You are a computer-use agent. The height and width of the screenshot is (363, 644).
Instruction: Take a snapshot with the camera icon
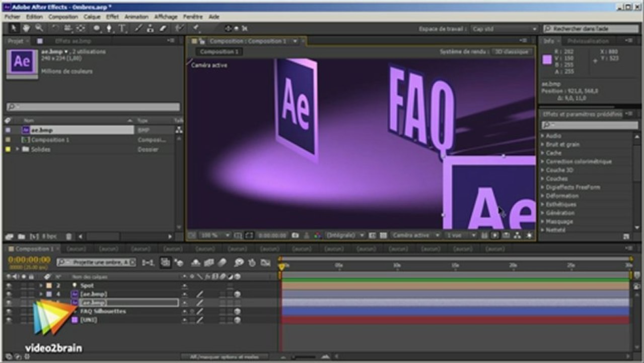coord(295,235)
